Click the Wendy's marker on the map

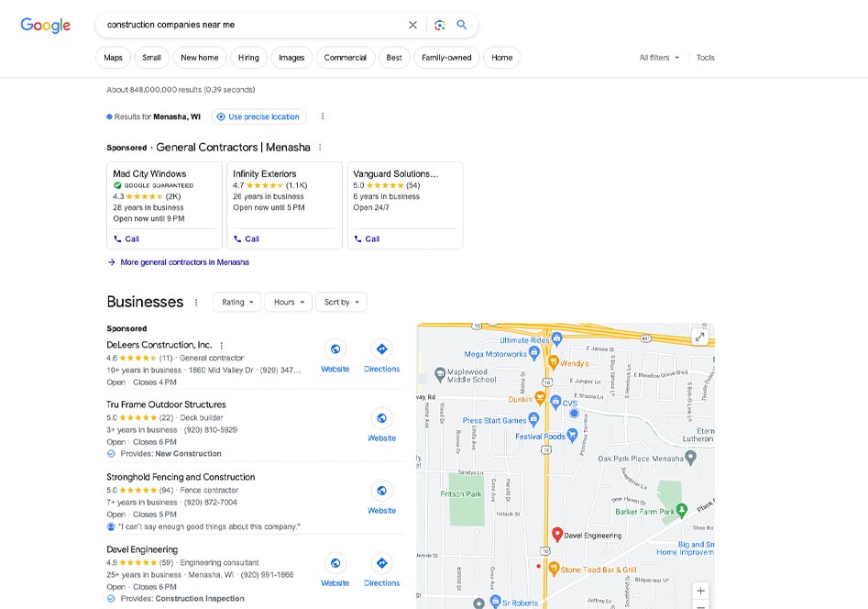pos(553,362)
